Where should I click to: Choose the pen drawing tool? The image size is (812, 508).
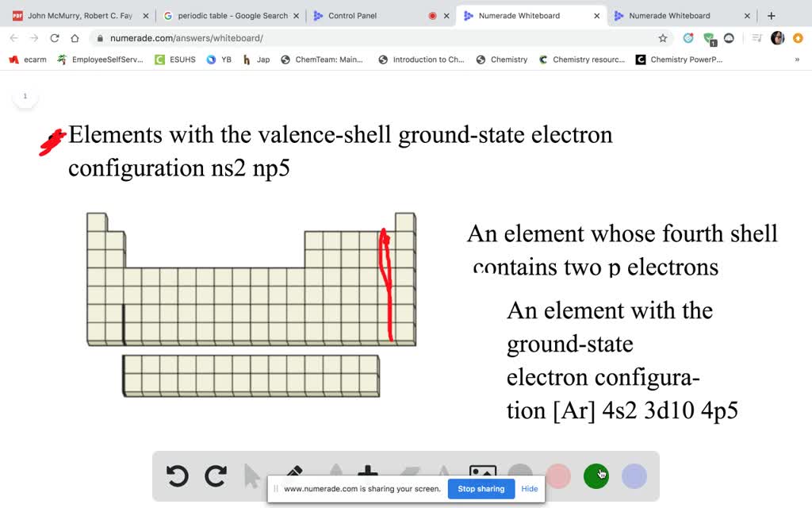(x=293, y=472)
